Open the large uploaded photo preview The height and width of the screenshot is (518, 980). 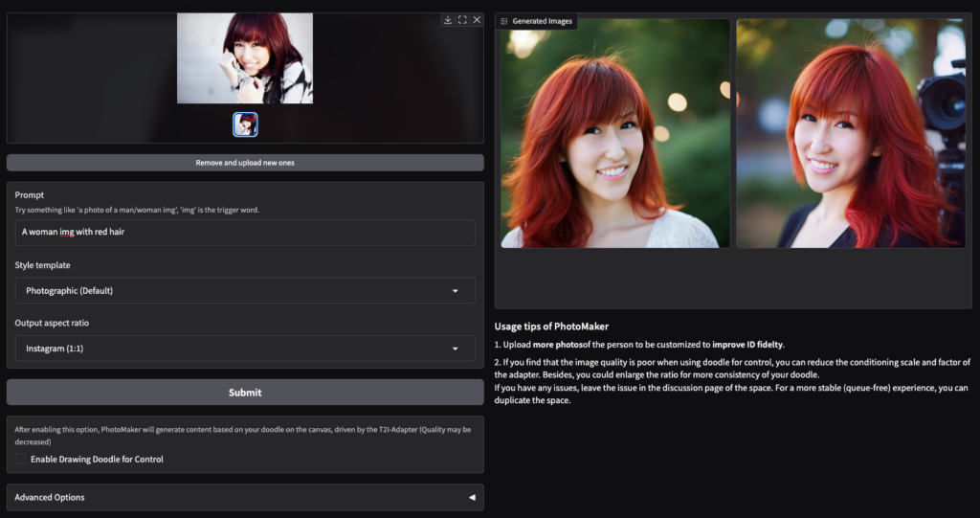coord(245,57)
